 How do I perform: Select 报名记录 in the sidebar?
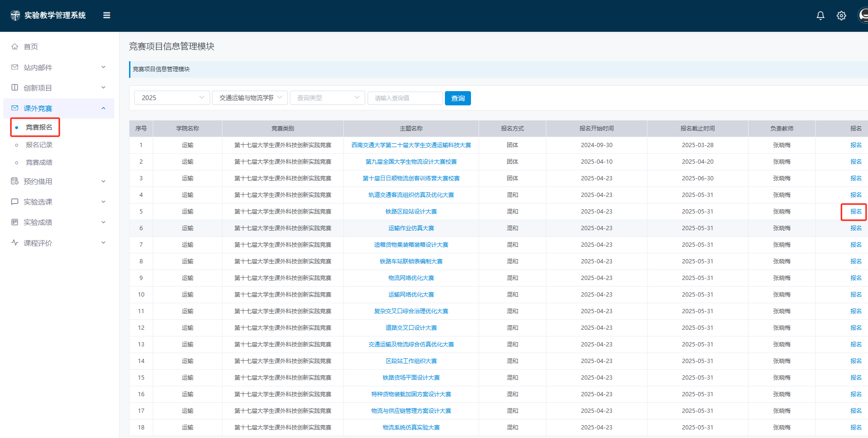(39, 145)
